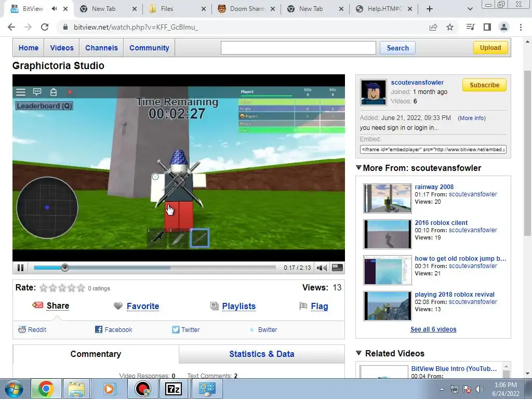The image size is (532, 399).
Task: Rate the video five stars
Action: click(x=81, y=288)
